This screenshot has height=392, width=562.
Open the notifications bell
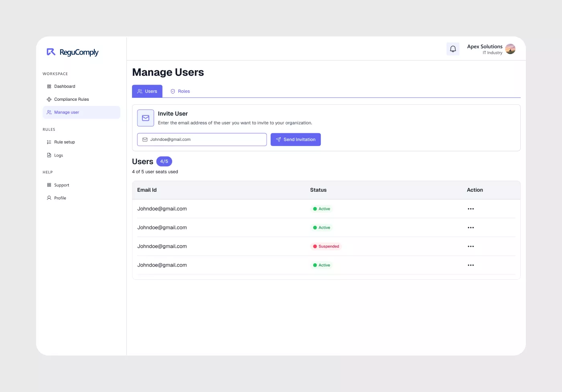(453, 49)
